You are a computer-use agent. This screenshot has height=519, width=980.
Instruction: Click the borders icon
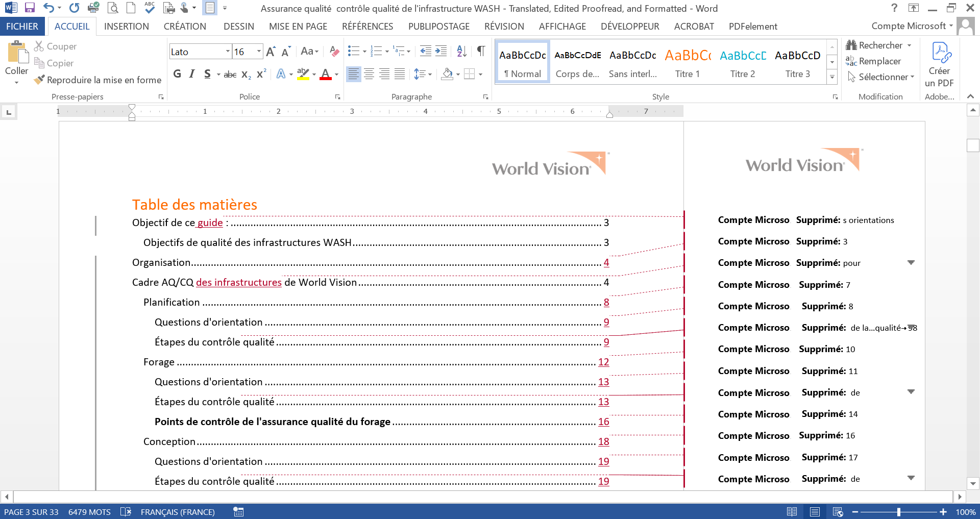click(470, 74)
